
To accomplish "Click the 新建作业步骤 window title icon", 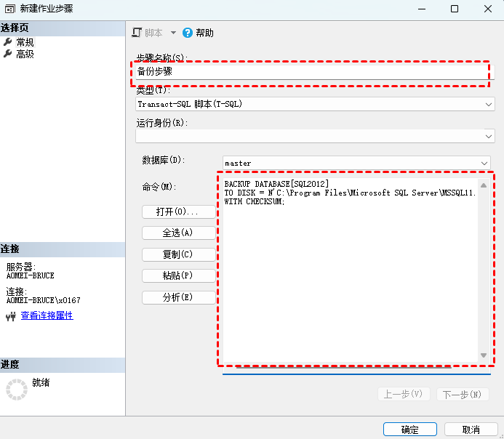I will (9, 9).
